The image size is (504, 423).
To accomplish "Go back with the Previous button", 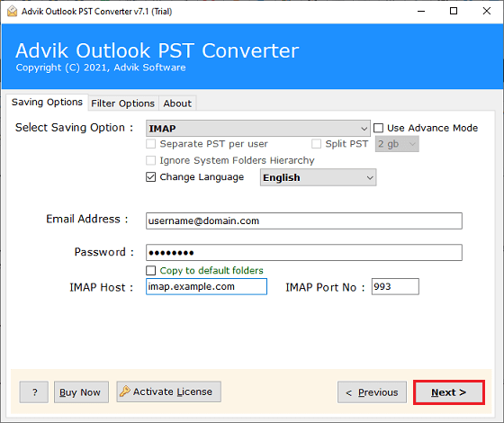I will [372, 392].
